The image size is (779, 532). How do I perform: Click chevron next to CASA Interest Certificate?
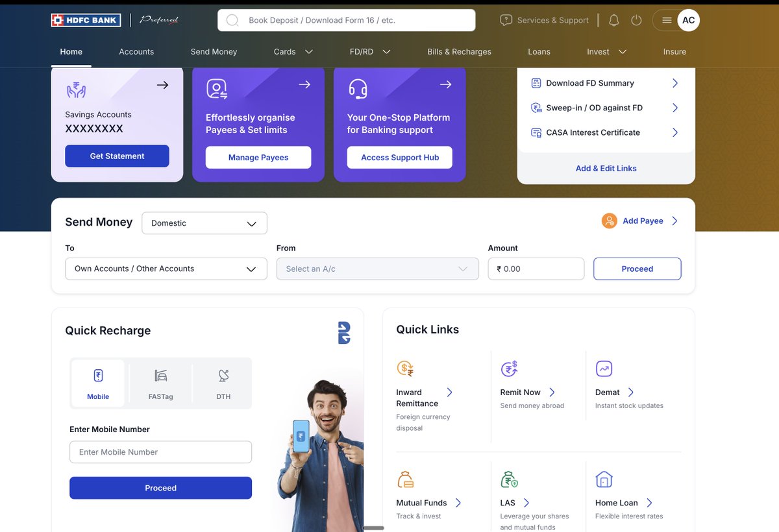click(675, 132)
